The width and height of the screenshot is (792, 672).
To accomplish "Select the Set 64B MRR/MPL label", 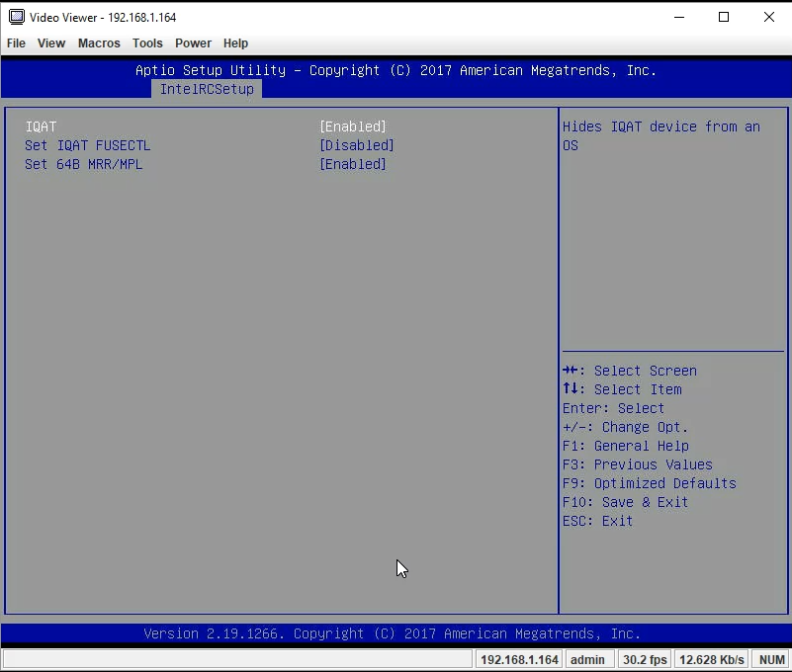I will pos(83,164).
